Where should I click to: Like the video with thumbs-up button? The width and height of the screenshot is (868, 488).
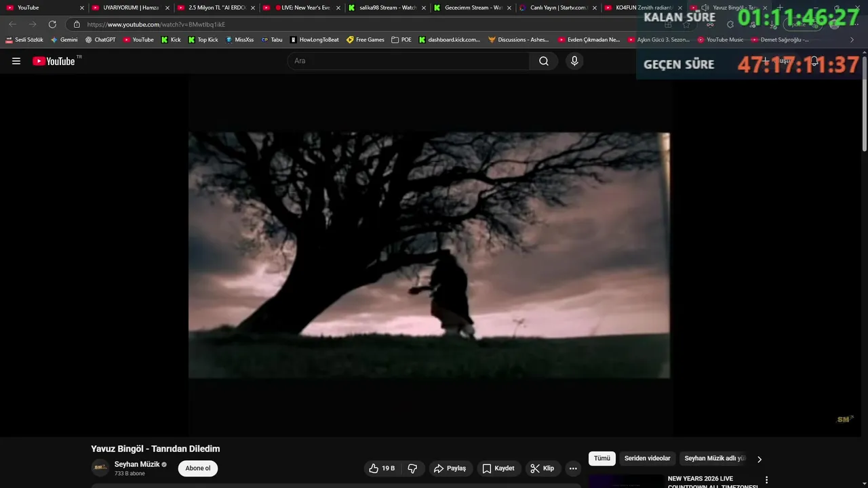pos(382,468)
